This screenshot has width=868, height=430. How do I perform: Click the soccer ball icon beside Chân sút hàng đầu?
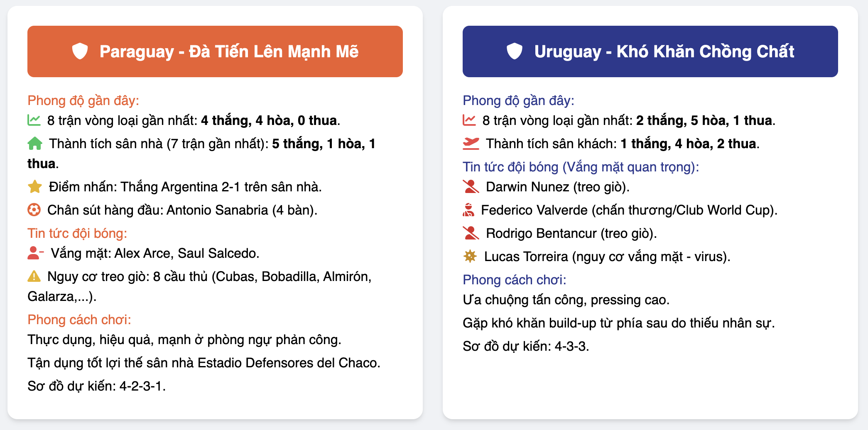[x=34, y=210]
